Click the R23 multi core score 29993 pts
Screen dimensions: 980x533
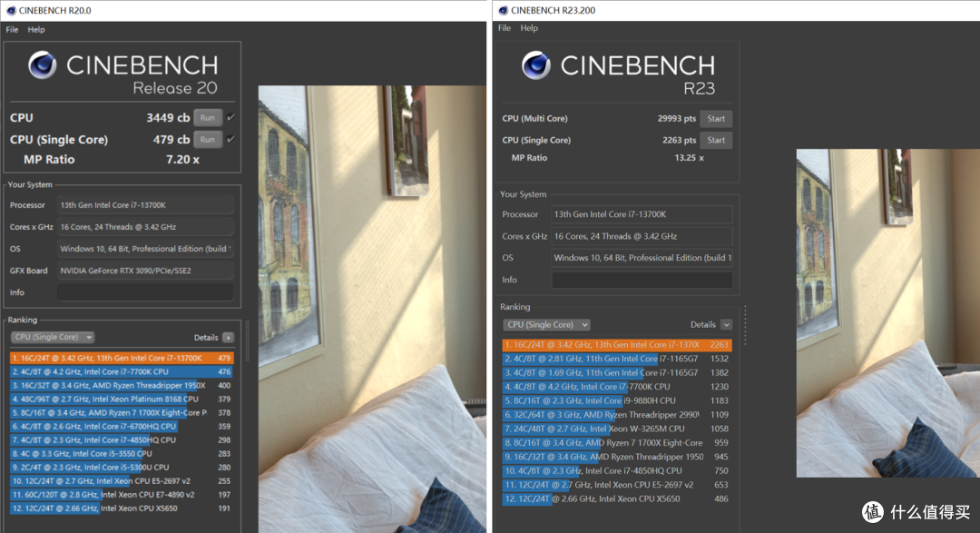[677, 119]
